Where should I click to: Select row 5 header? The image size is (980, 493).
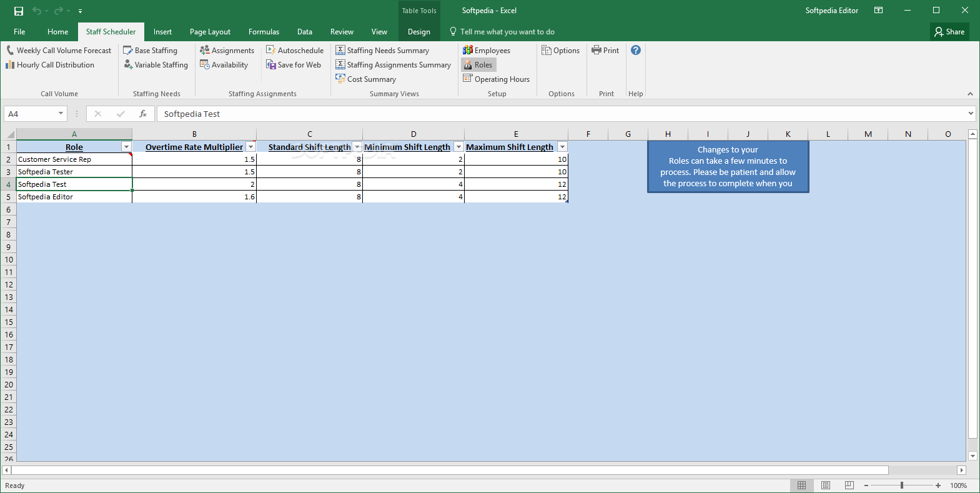pyautogui.click(x=8, y=197)
